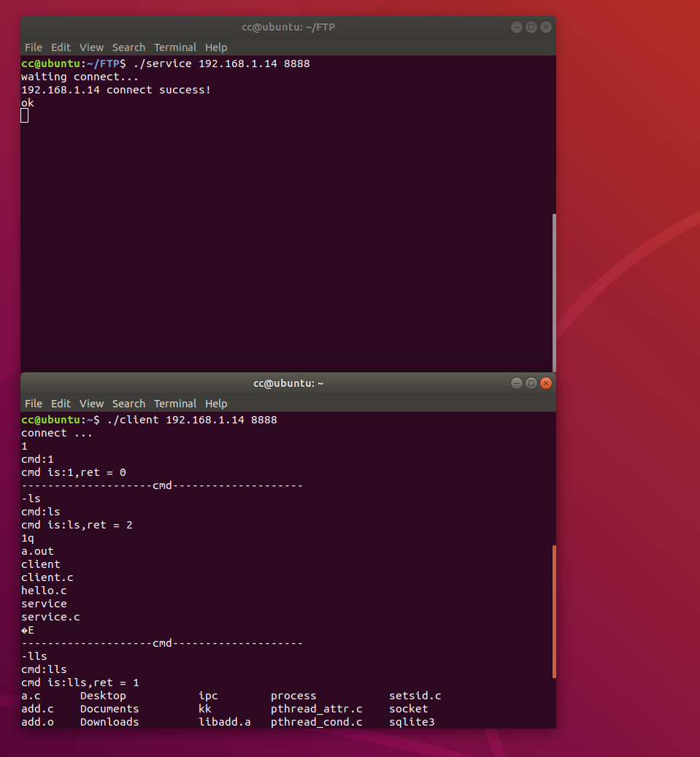This screenshot has height=757, width=700.
Task: Close the cc@ubuntu: ~ client terminal window
Action: (546, 383)
